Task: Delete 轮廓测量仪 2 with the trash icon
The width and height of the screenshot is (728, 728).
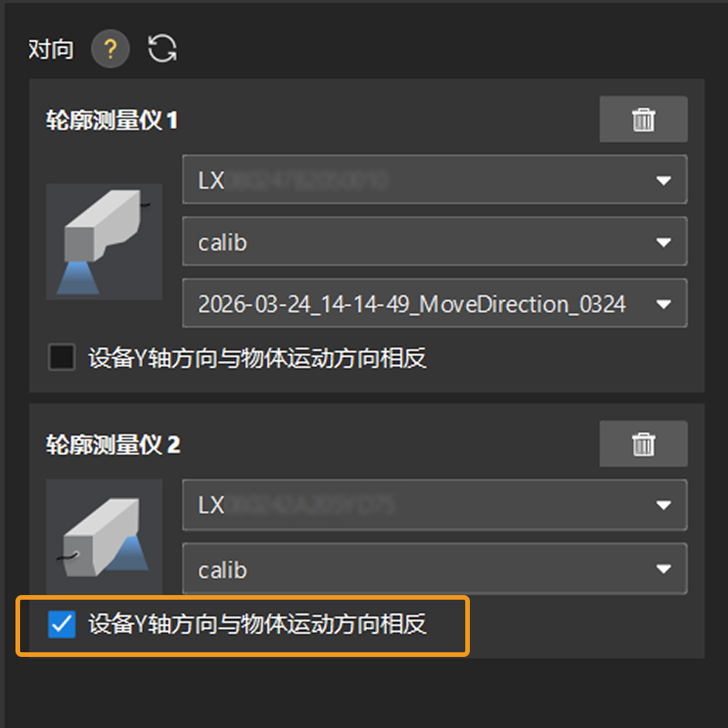Action: coord(643,444)
